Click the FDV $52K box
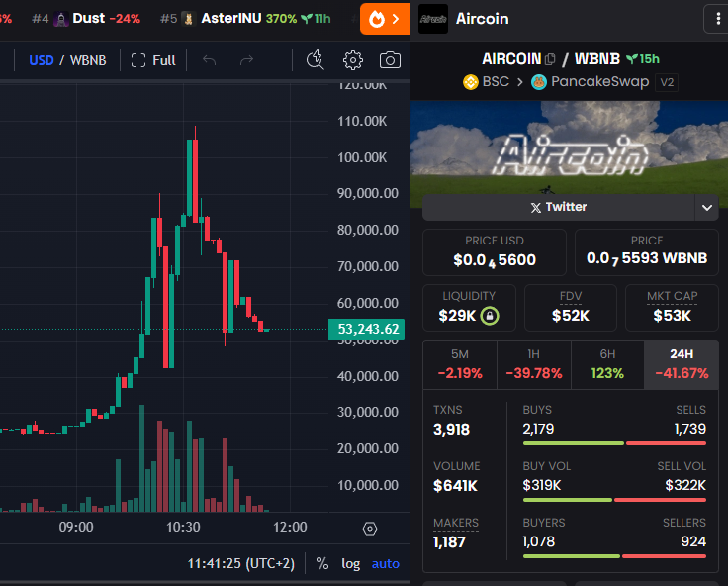728x586 pixels. pyautogui.click(x=571, y=308)
